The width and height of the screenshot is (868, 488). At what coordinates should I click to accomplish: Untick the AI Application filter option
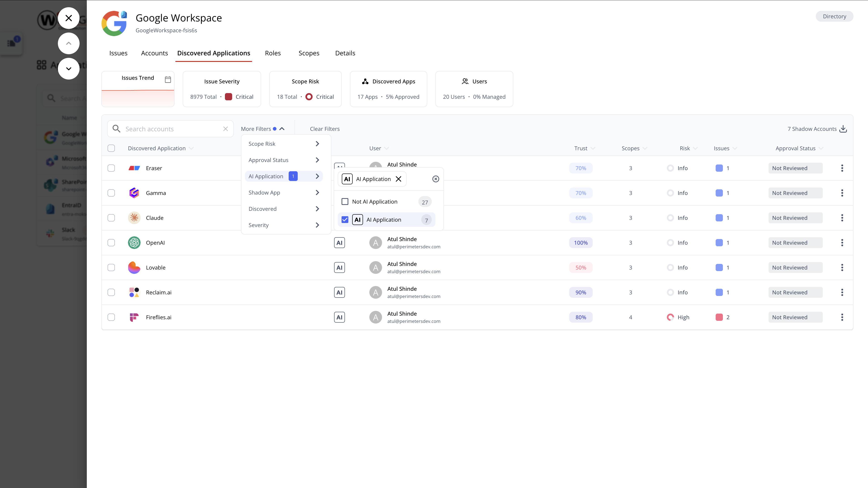coord(345,220)
